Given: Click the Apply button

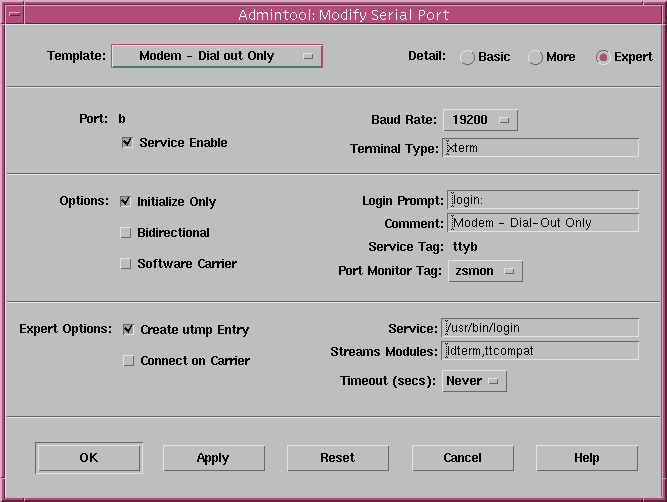Looking at the screenshot, I should [x=213, y=458].
